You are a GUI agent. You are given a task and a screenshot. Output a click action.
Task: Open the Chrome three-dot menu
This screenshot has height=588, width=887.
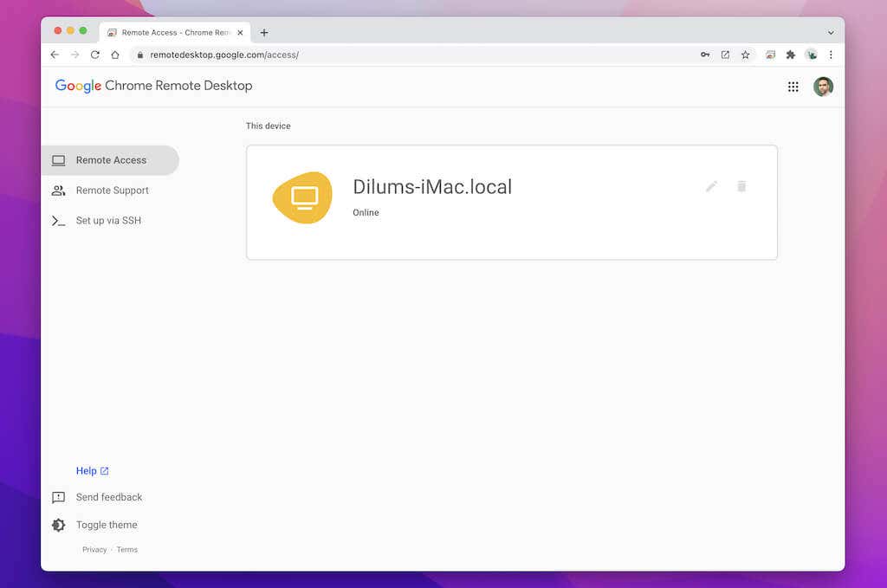(x=831, y=55)
